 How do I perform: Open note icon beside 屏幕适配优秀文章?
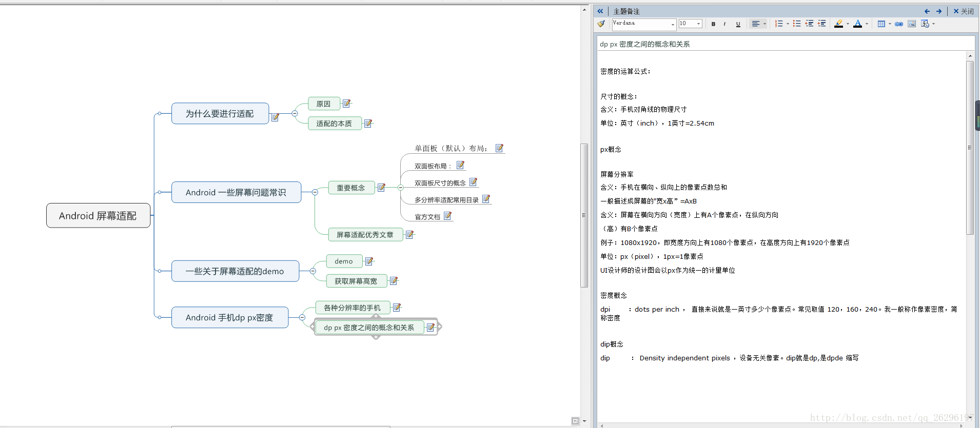pos(409,234)
